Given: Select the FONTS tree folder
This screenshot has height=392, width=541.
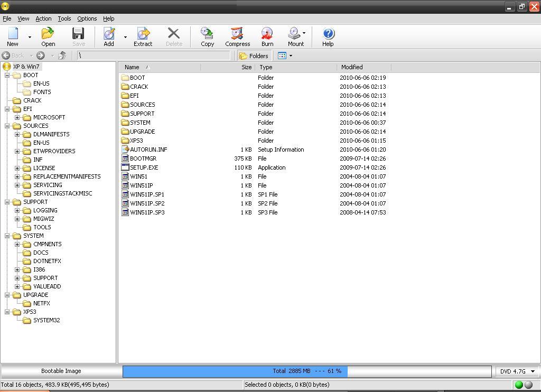Looking at the screenshot, I should [x=42, y=92].
